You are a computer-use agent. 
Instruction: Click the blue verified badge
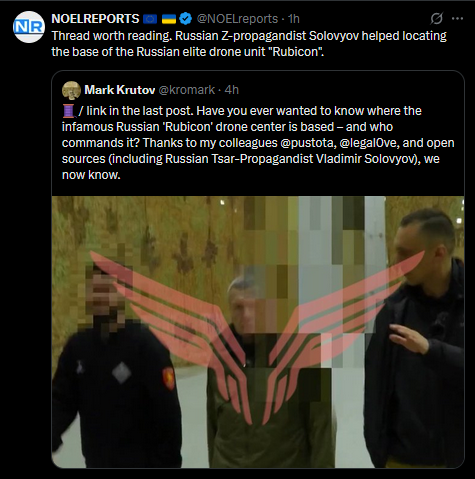coord(186,19)
